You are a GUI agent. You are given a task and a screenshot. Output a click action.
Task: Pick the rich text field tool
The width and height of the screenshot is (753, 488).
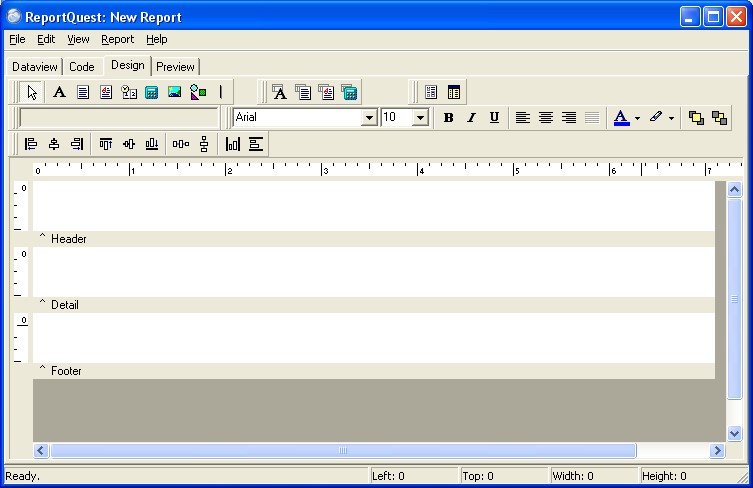106,92
